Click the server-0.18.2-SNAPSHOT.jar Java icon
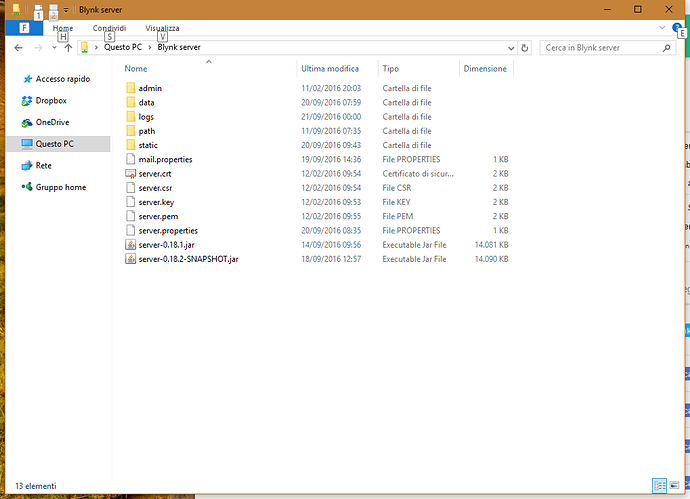Screen dimensions: 690x499 pos(130,259)
